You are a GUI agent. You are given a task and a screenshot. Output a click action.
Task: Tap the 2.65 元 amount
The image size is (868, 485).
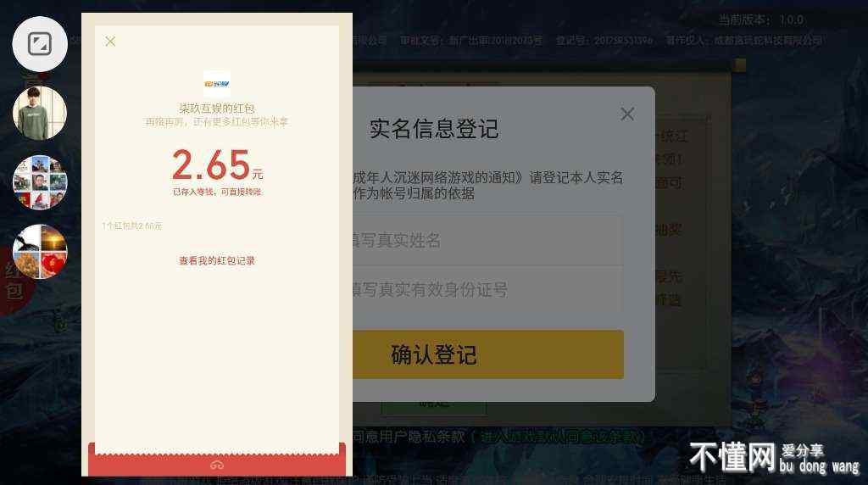coord(217,164)
